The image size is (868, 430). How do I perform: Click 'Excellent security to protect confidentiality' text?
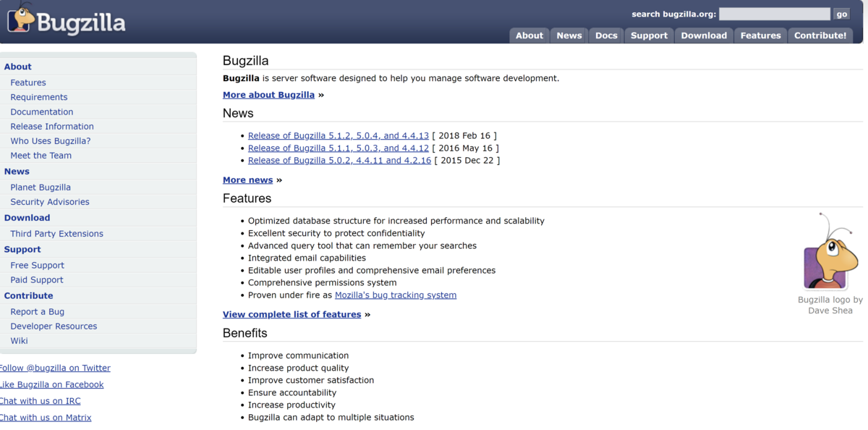(x=336, y=233)
